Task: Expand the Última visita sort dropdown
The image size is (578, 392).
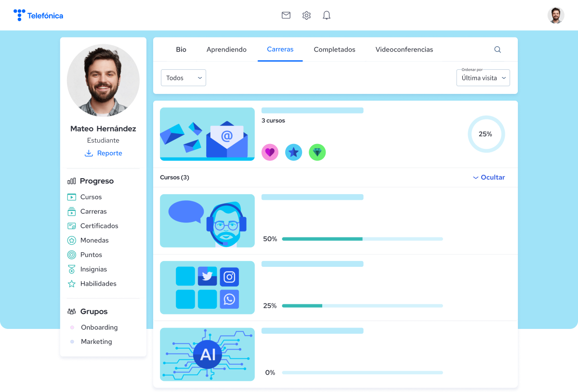Action: point(483,78)
